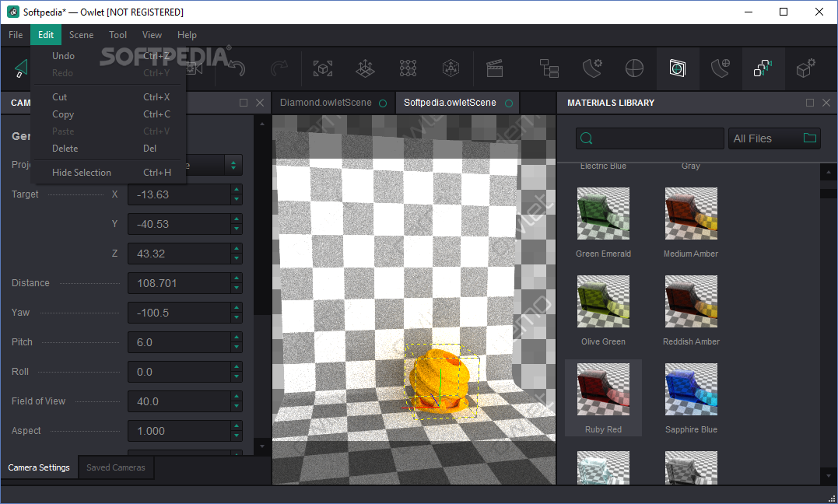Screen dimensions: 838x504
Task: Click unsaved indicator circle on Softpedia.owletScene tab
Action: tap(509, 103)
